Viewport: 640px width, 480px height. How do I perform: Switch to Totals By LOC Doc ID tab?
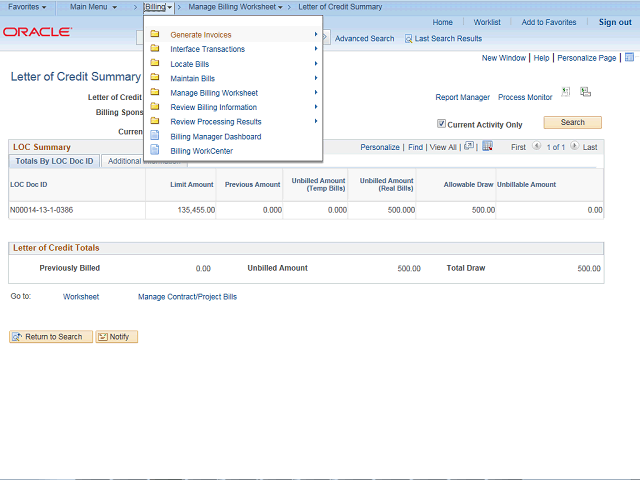click(x=54, y=161)
